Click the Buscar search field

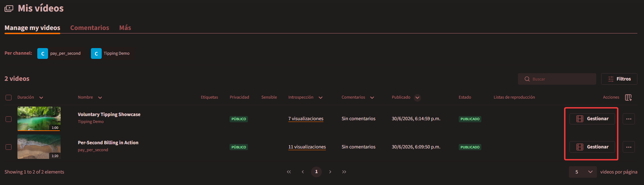pyautogui.click(x=557, y=79)
